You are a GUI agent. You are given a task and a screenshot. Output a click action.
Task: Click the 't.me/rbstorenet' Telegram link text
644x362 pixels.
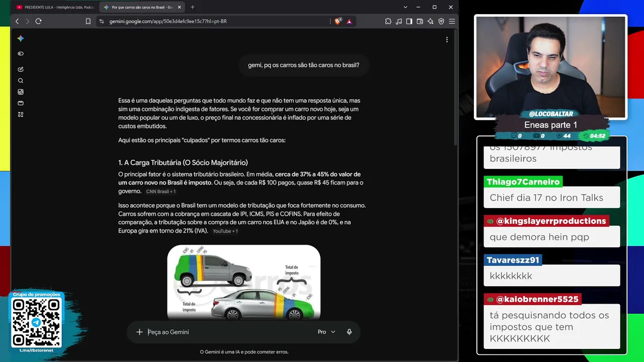tap(36, 350)
